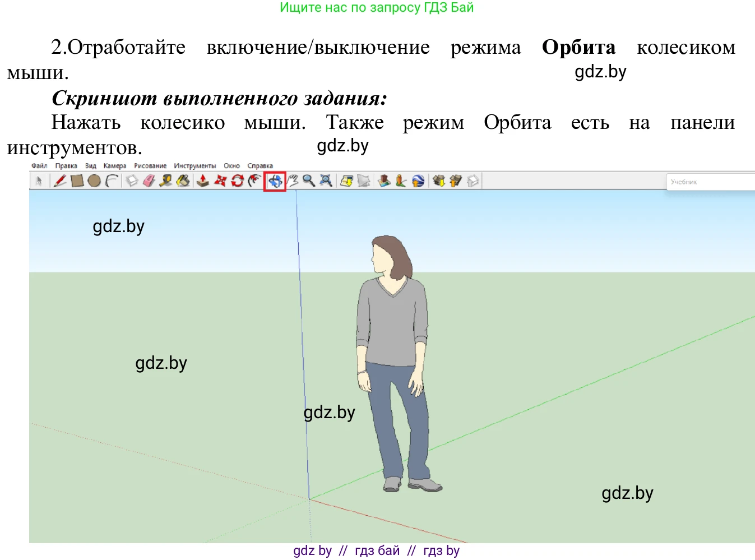Image resolution: width=755 pixels, height=560 pixels.
Task: Open the Камера menu
Action: [116, 165]
